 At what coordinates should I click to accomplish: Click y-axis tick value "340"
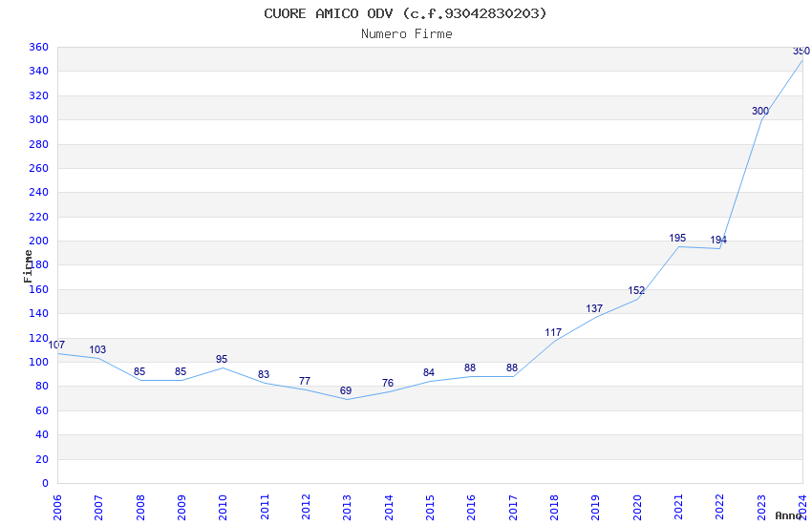point(39,71)
